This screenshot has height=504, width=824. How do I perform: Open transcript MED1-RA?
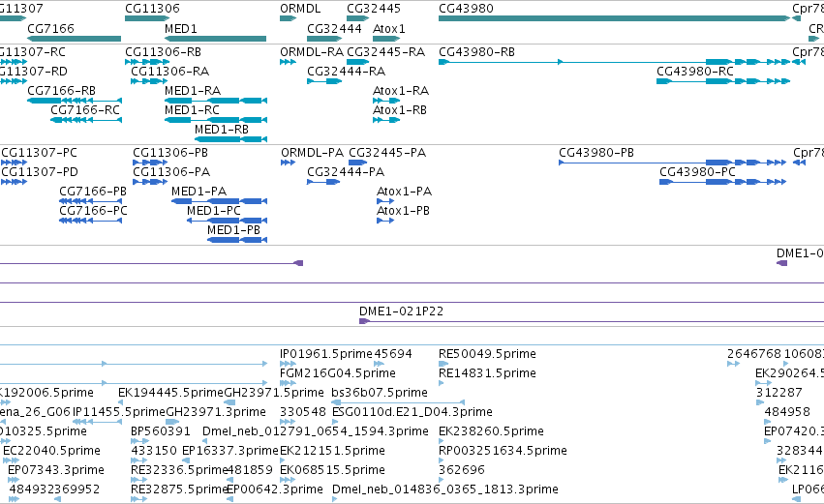click(193, 91)
